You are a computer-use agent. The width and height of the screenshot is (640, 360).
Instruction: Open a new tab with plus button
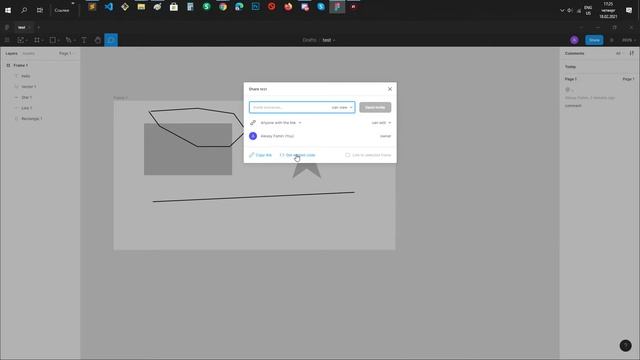(x=38, y=27)
